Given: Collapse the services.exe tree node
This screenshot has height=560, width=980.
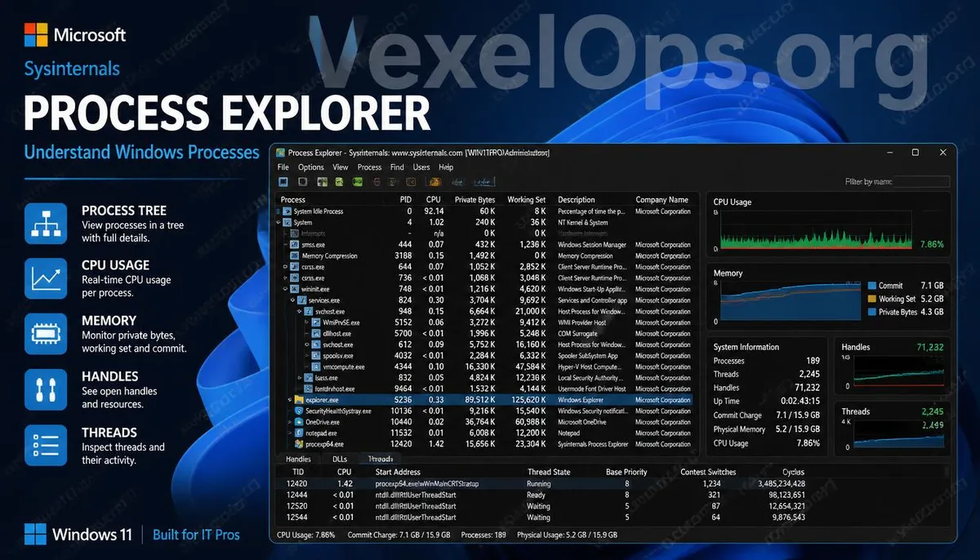Looking at the screenshot, I should 293,300.
